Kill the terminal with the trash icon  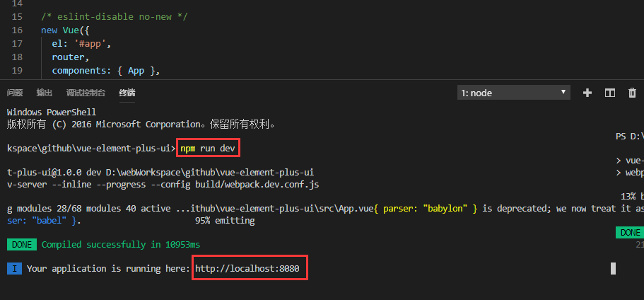pyautogui.click(x=633, y=93)
